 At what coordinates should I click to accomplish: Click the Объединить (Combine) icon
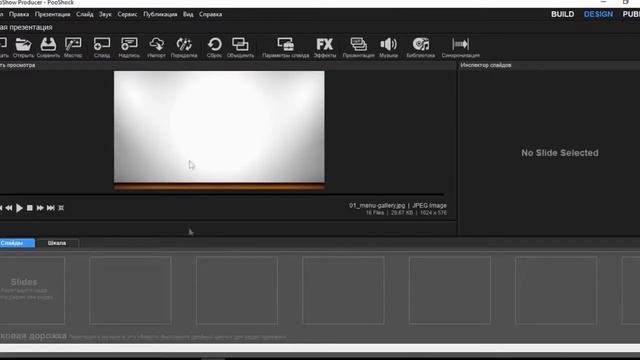[x=240, y=44]
